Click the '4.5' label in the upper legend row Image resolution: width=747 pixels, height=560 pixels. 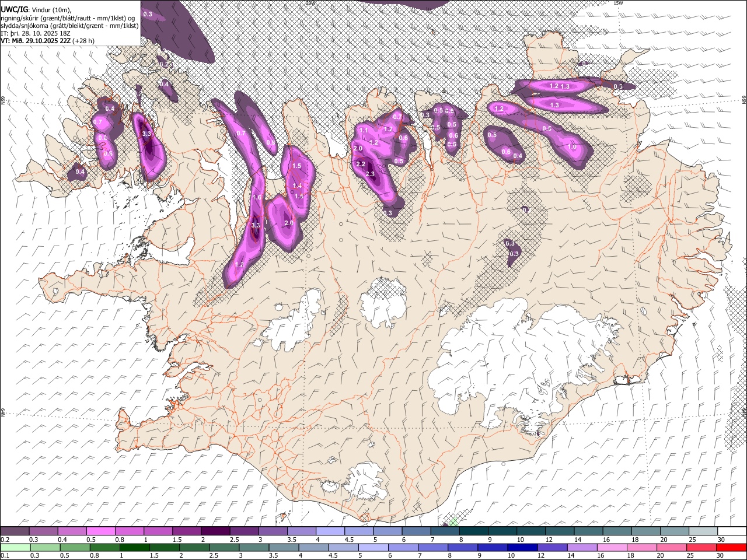click(349, 540)
